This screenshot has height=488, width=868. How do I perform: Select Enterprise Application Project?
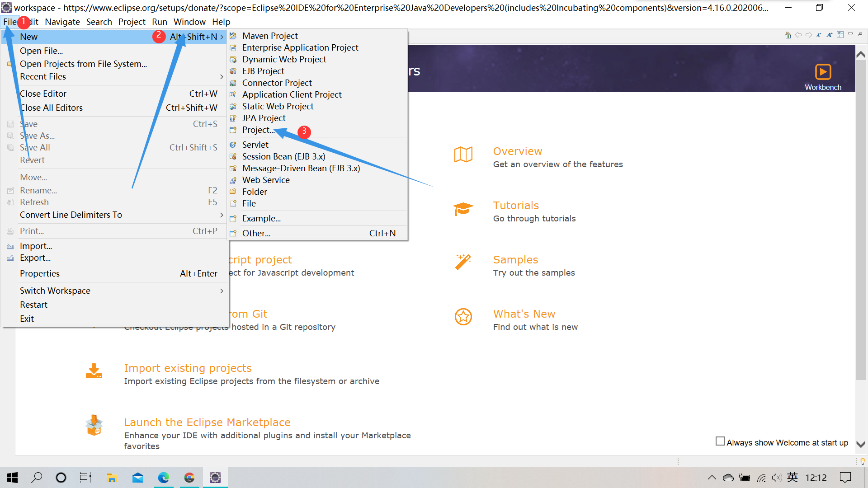point(300,47)
